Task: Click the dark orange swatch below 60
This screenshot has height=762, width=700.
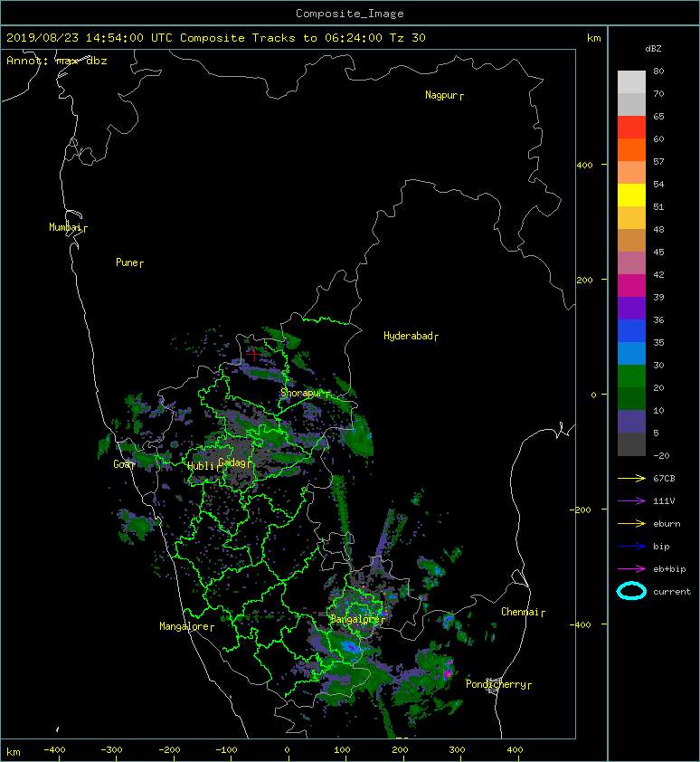Action: 631,149
